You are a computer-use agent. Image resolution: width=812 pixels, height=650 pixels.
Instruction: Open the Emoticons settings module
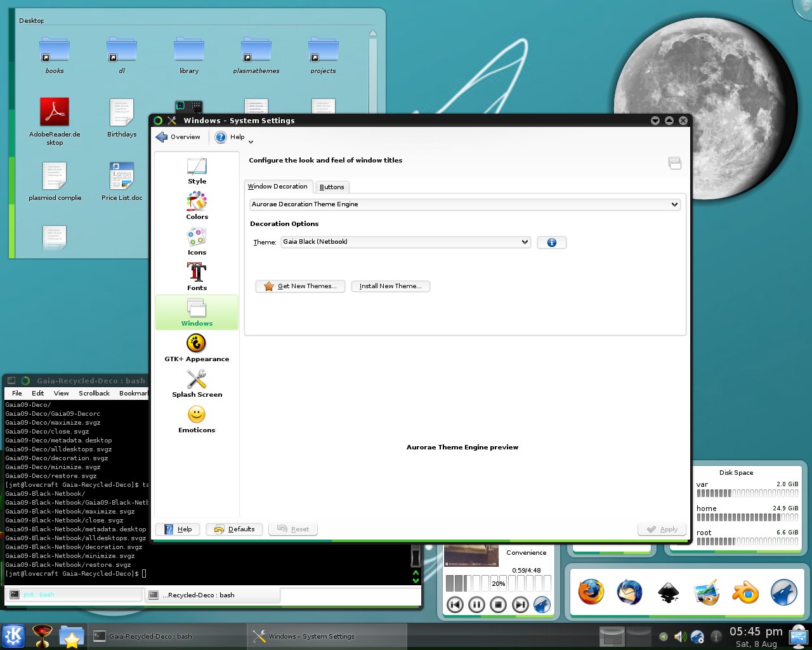(197, 420)
